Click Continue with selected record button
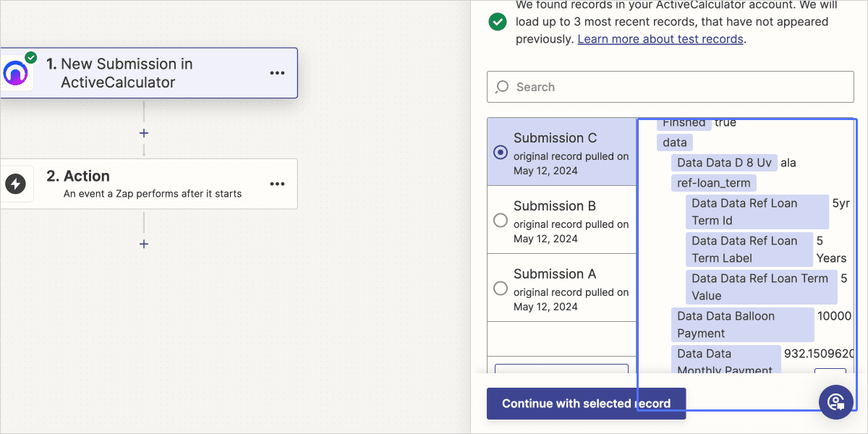This screenshot has height=434, width=868. click(x=586, y=404)
